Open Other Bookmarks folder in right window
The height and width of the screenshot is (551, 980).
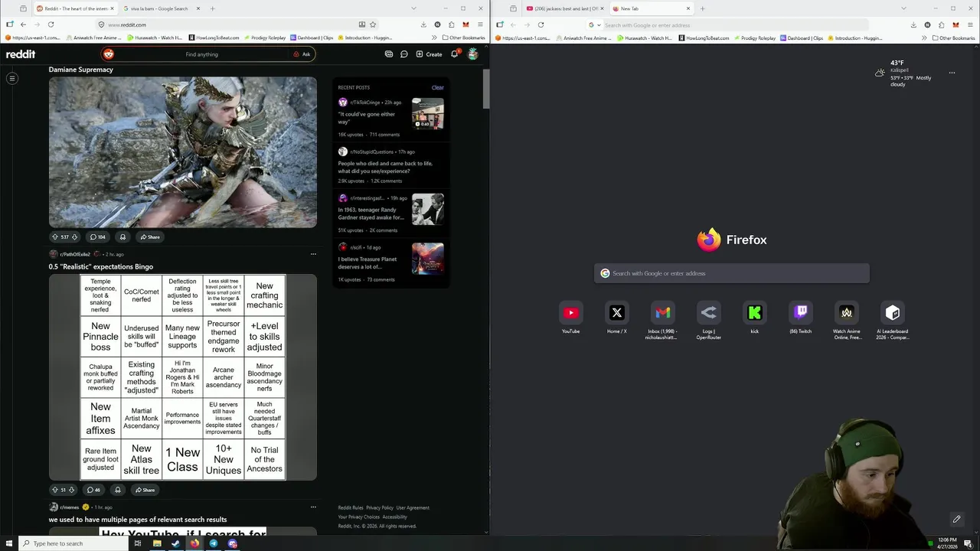point(953,37)
